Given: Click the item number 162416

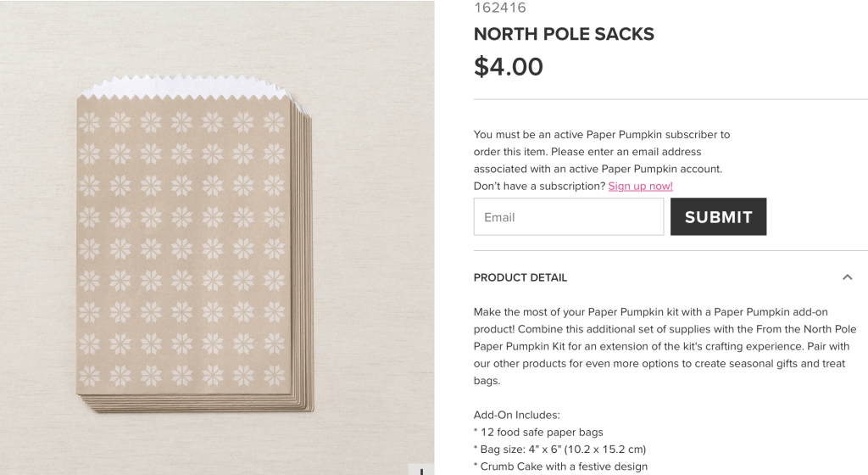Looking at the screenshot, I should (x=500, y=8).
